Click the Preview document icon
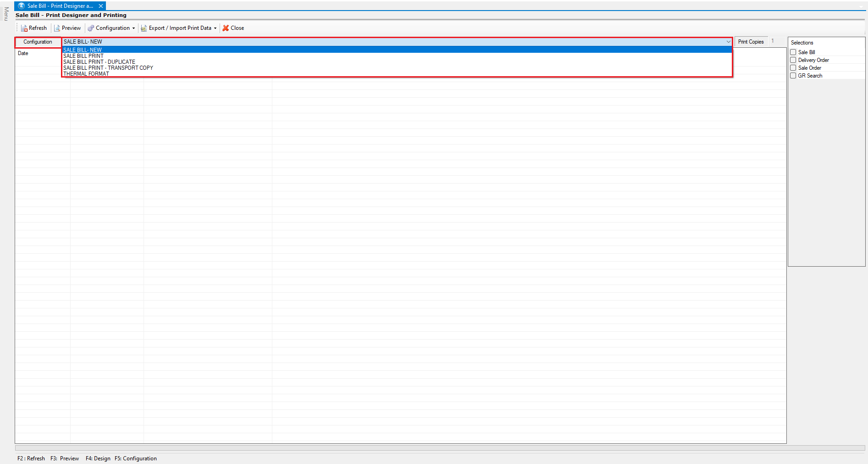868x464 pixels. click(x=57, y=28)
